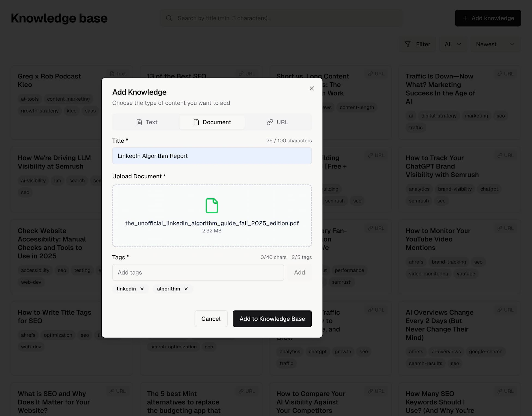Screen dimensions: 532x416
Task: Click the search magnifier icon
Action: 169,18
